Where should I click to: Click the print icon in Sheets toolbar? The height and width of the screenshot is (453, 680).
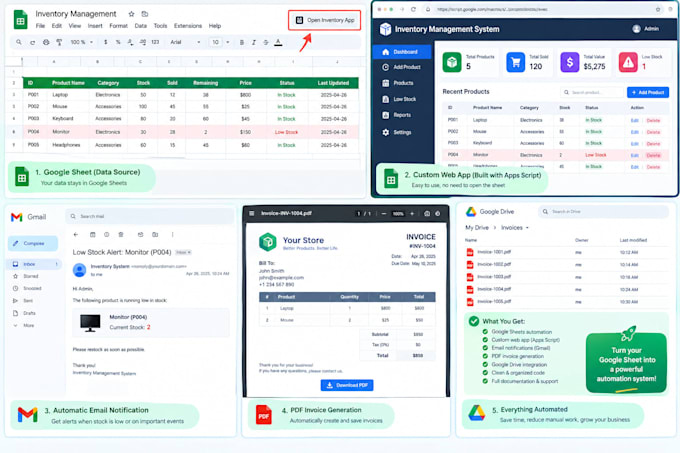pos(46,42)
